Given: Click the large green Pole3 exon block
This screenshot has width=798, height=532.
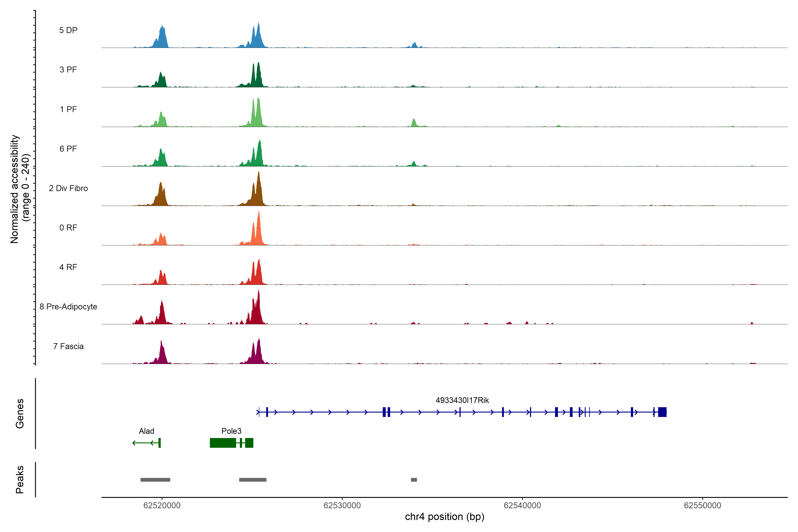Looking at the screenshot, I should click(223, 443).
